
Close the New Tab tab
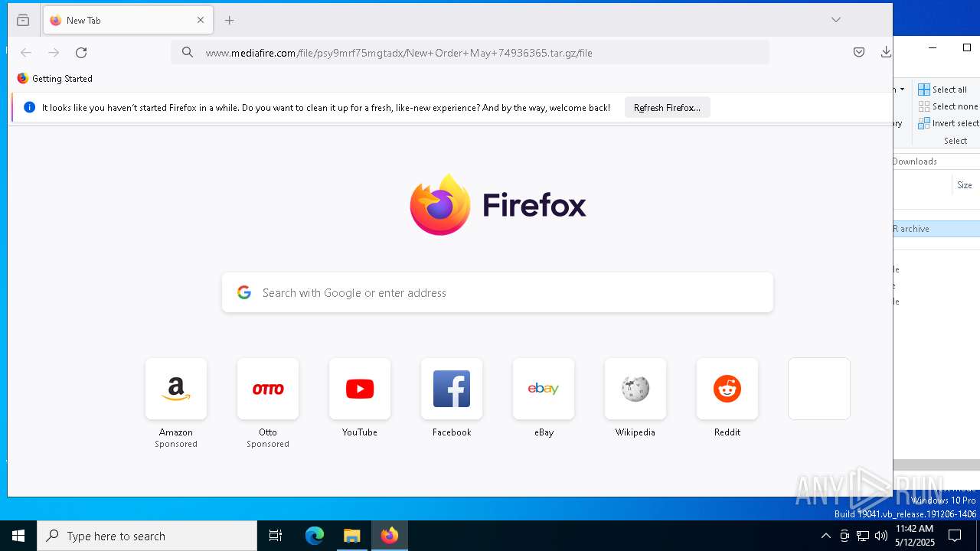201,21
